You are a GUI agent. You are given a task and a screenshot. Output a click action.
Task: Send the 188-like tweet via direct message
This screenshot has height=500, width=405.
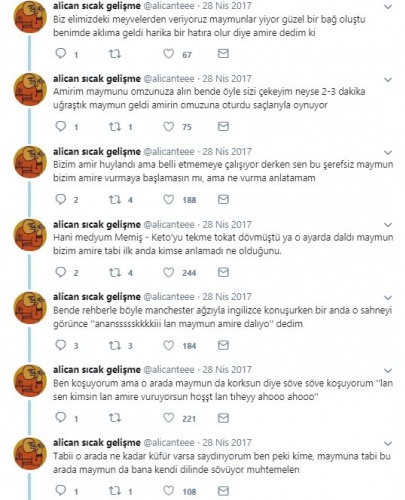click(223, 199)
